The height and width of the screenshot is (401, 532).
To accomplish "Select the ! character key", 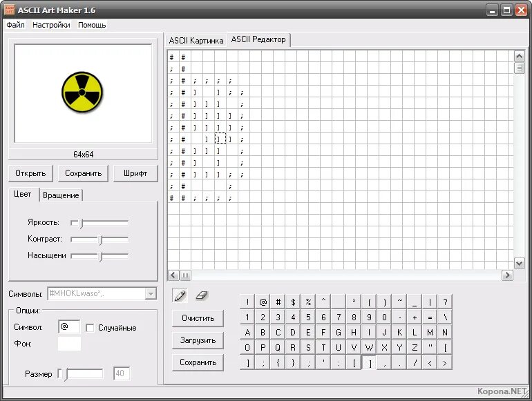I will click(247, 302).
